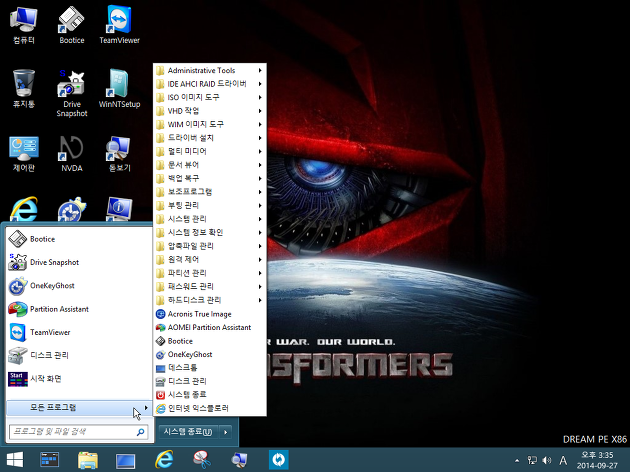Open the 보조프로그램 folder

tap(210, 192)
